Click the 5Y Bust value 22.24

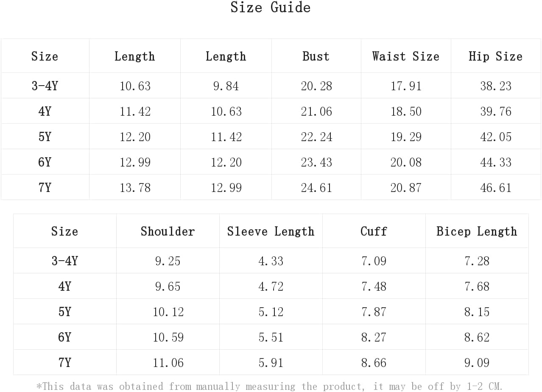pos(316,137)
